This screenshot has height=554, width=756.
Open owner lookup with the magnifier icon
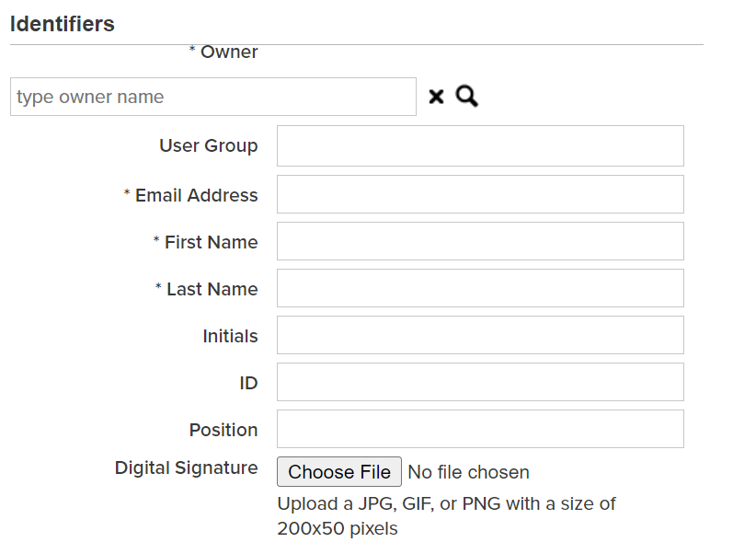pos(466,96)
